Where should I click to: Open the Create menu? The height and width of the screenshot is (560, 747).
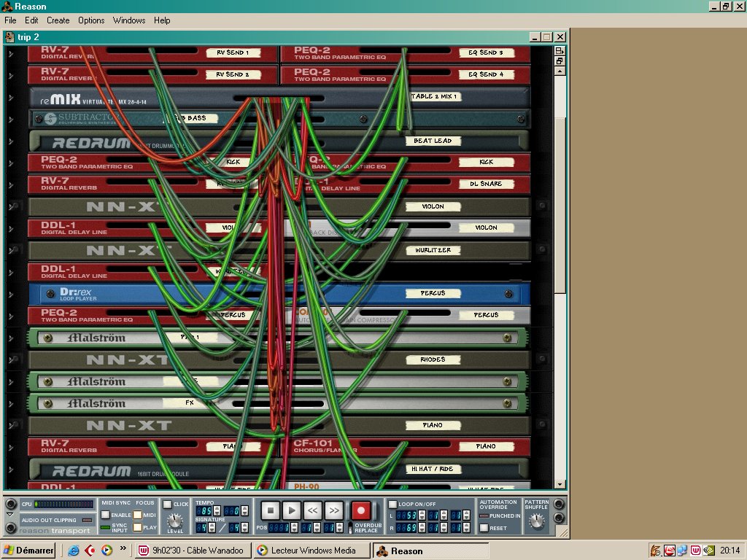coord(58,20)
